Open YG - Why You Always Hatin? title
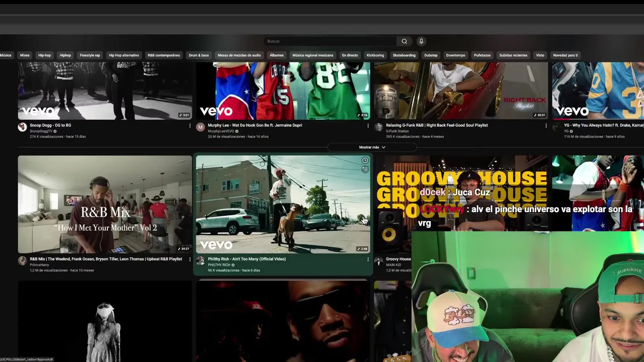 (604, 125)
